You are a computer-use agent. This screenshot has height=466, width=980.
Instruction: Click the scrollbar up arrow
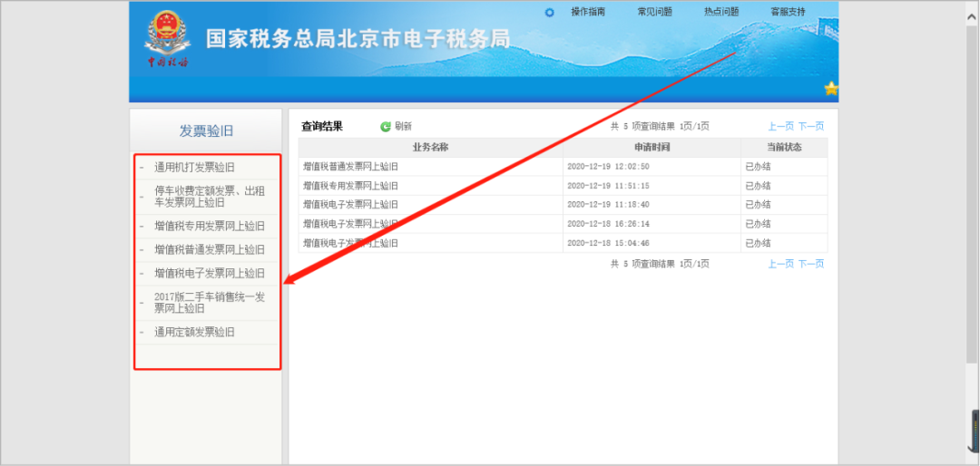click(x=973, y=17)
